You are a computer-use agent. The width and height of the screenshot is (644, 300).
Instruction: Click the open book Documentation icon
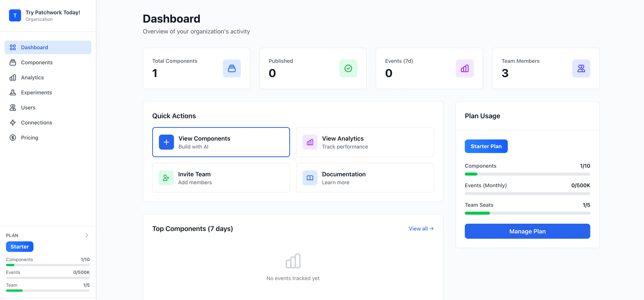(310, 178)
